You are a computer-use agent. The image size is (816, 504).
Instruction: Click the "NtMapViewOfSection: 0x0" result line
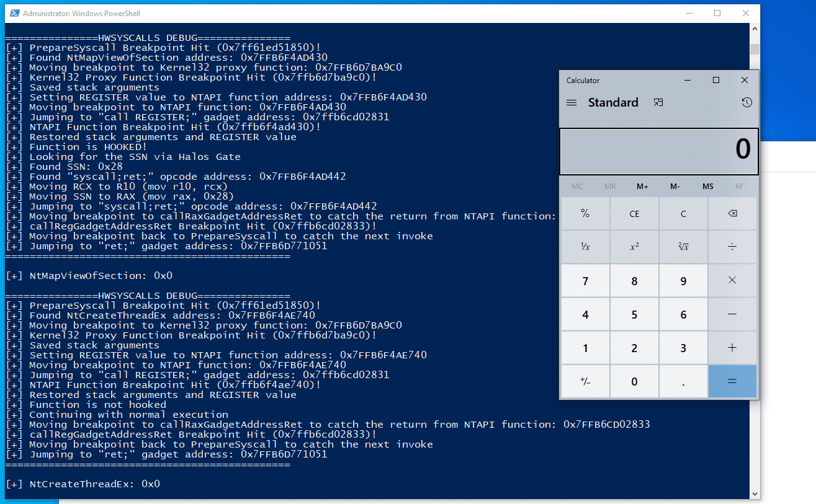(89, 276)
